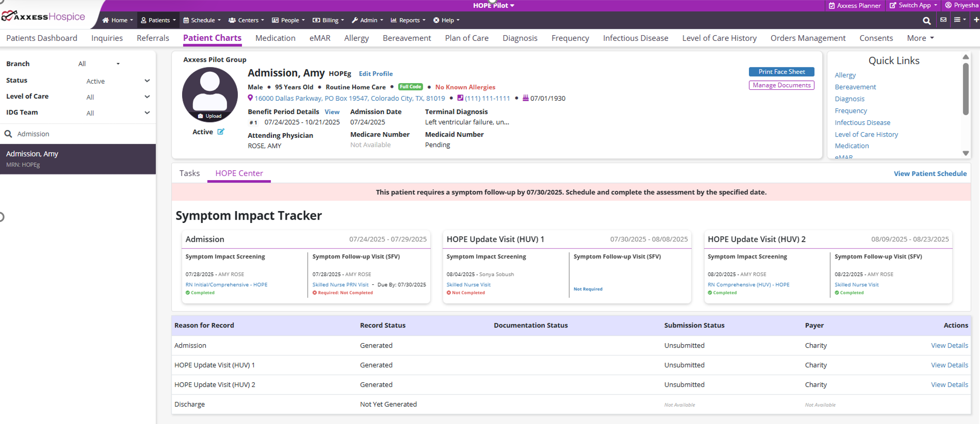980x424 pixels.
Task: Open the Branch filter dropdown
Action: [99, 64]
